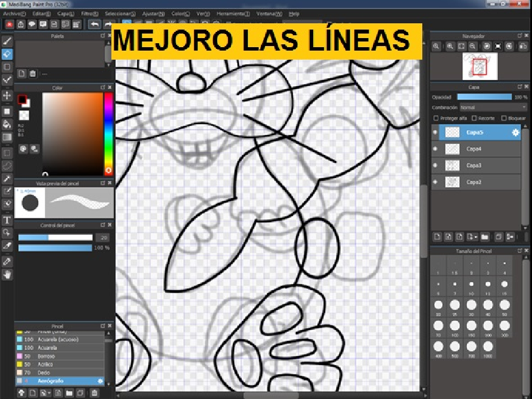Zoom out using the Navigator magnifier minus
This screenshot has width=532, height=399.
(x=473, y=47)
